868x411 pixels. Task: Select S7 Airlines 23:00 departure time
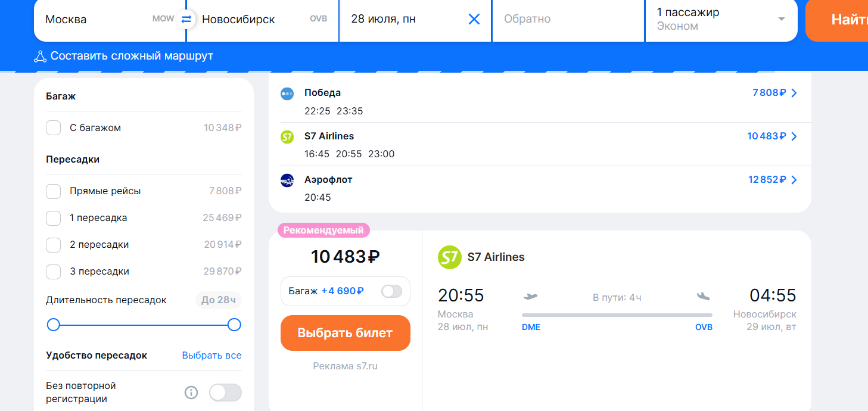(381, 154)
